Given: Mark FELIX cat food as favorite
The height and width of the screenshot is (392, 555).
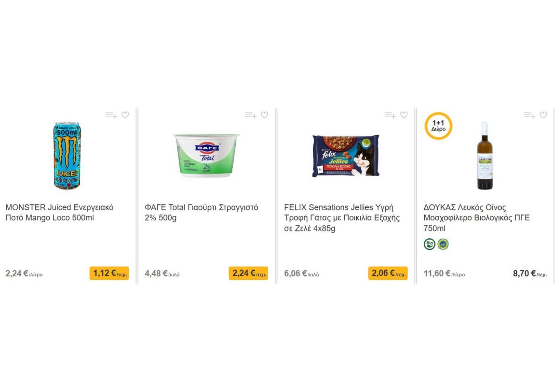Looking at the screenshot, I should (x=404, y=115).
